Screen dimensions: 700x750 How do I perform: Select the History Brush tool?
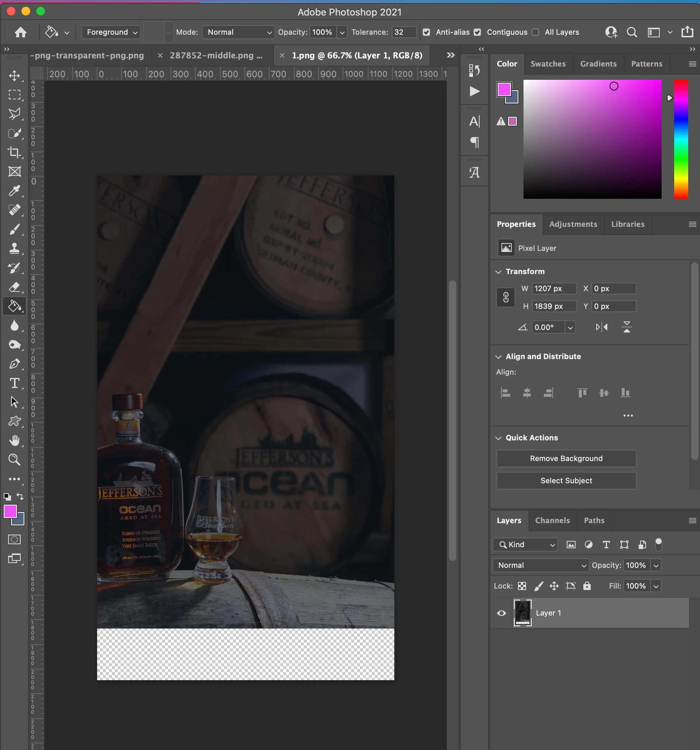[14, 268]
